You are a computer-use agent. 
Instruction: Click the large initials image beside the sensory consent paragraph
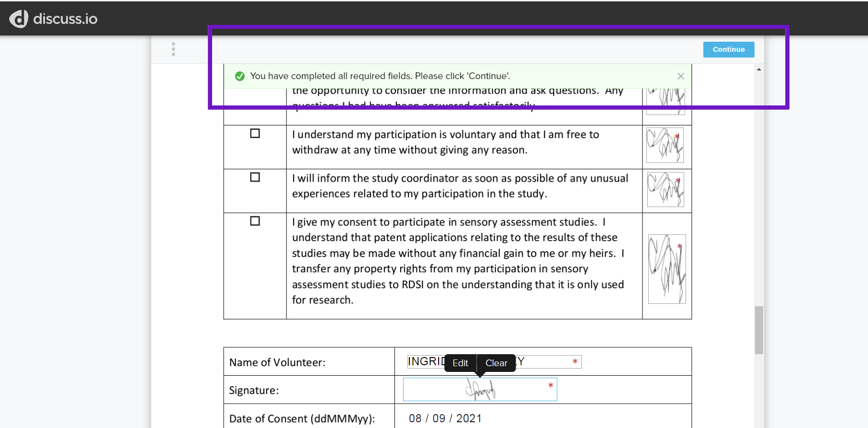click(x=666, y=268)
